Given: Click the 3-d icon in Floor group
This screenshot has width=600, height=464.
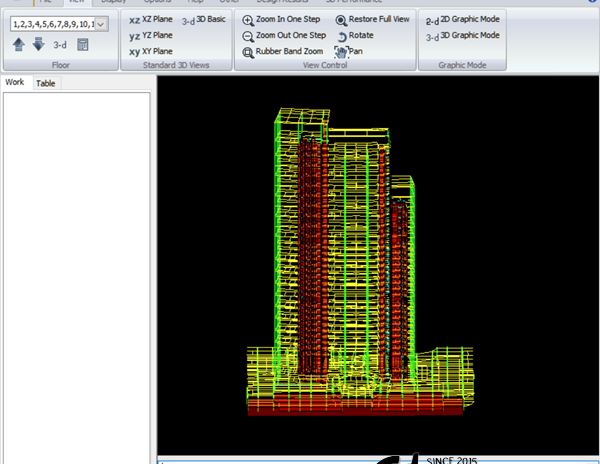Looking at the screenshot, I should (x=60, y=44).
